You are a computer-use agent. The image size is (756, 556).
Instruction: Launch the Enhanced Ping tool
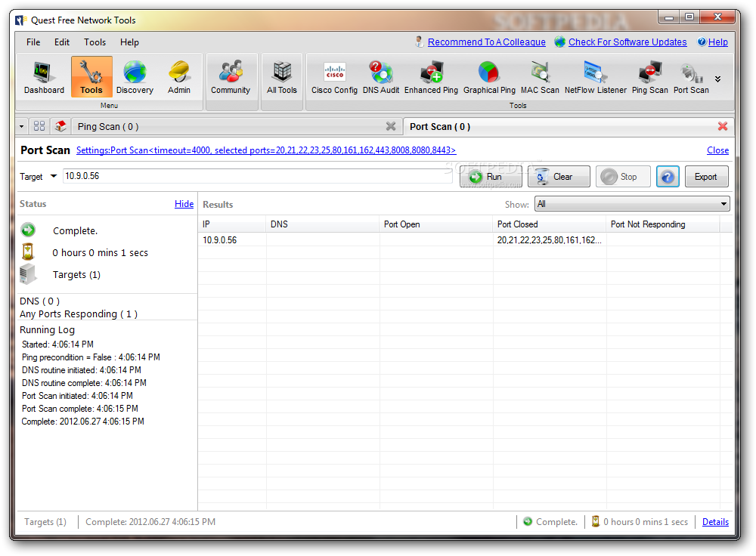coord(431,77)
